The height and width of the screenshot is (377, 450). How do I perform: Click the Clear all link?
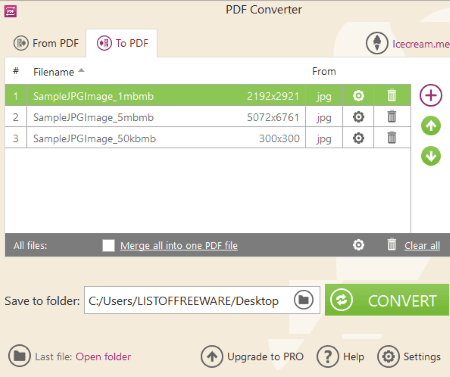(x=422, y=246)
